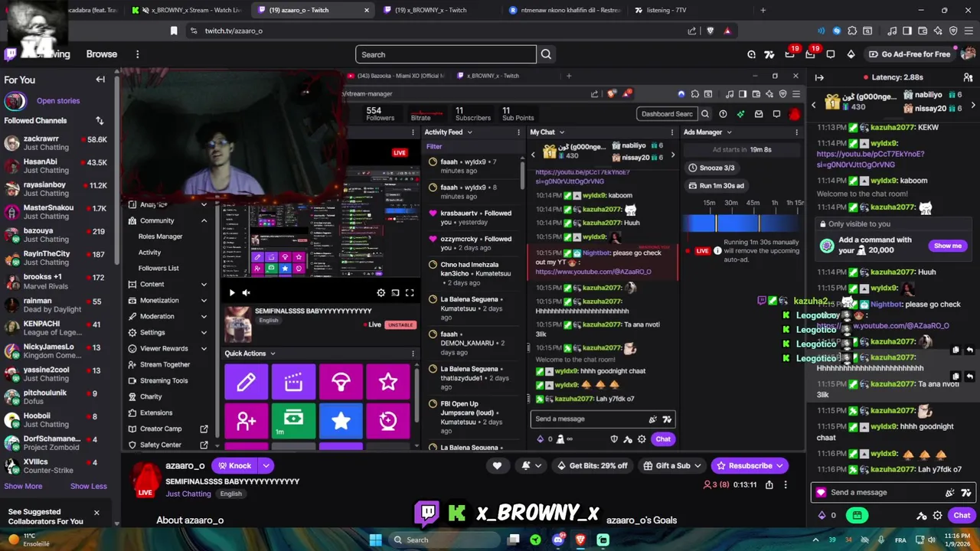Click the follow heart button under stream
The image size is (980, 551).
[x=497, y=465]
